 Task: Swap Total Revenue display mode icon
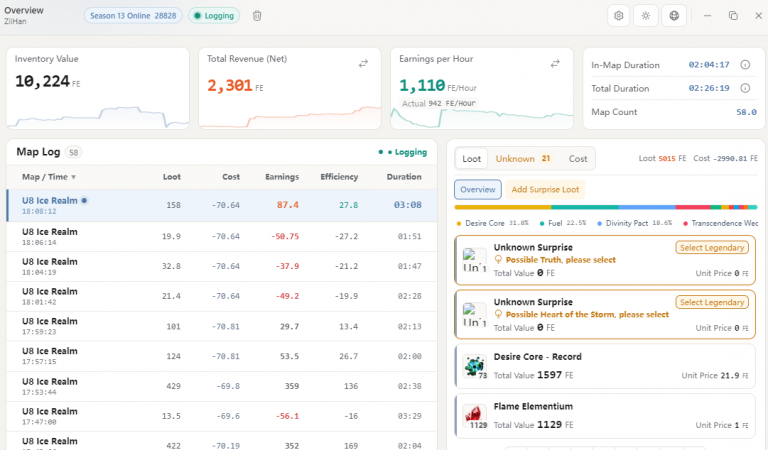363,64
